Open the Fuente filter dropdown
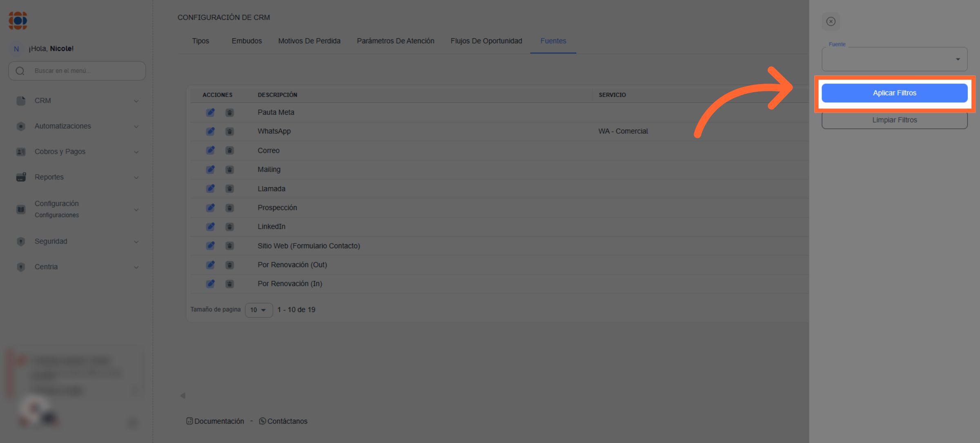980x443 pixels. click(894, 60)
